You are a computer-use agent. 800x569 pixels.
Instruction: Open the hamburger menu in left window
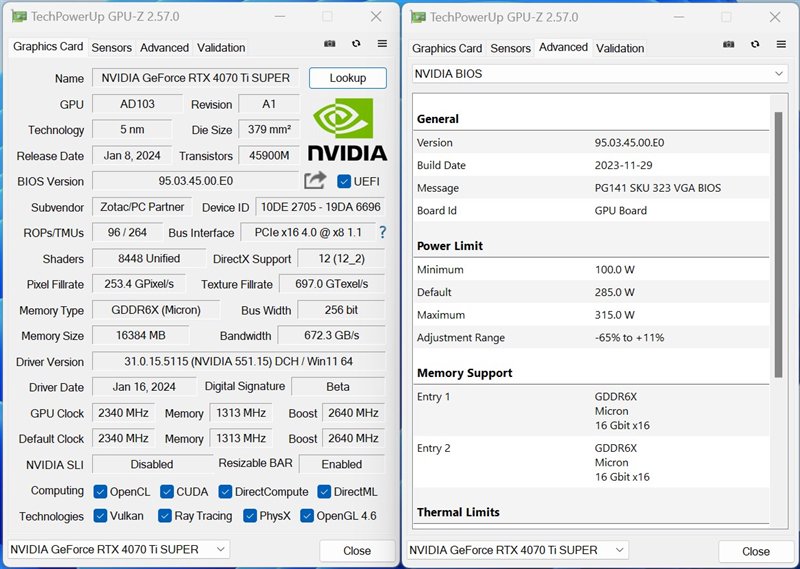pos(382,44)
